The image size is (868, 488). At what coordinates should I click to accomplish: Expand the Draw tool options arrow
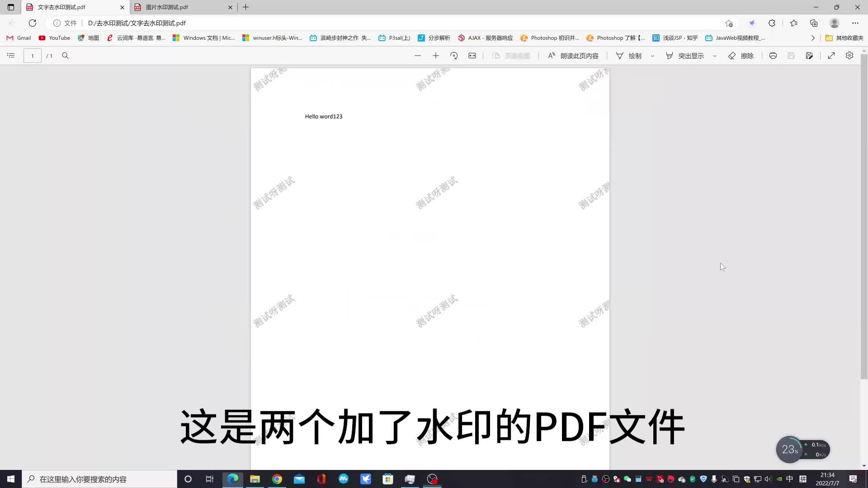coord(652,56)
